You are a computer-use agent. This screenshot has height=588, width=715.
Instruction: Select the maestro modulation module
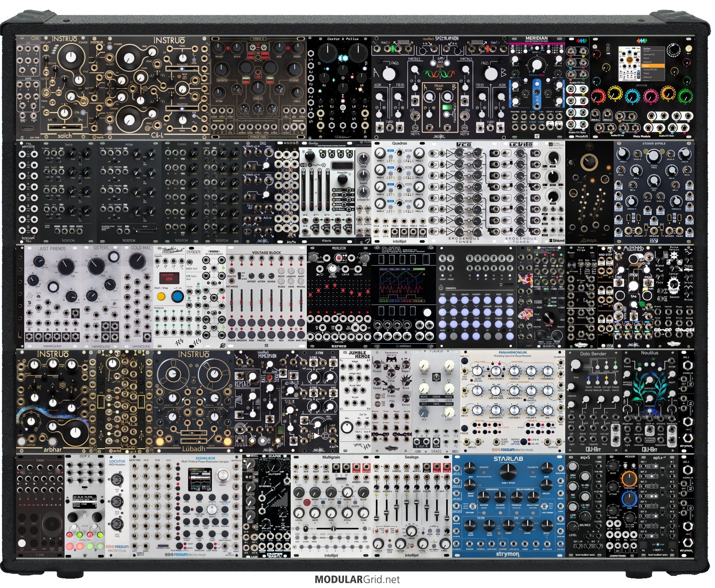pyautogui.click(x=476, y=297)
